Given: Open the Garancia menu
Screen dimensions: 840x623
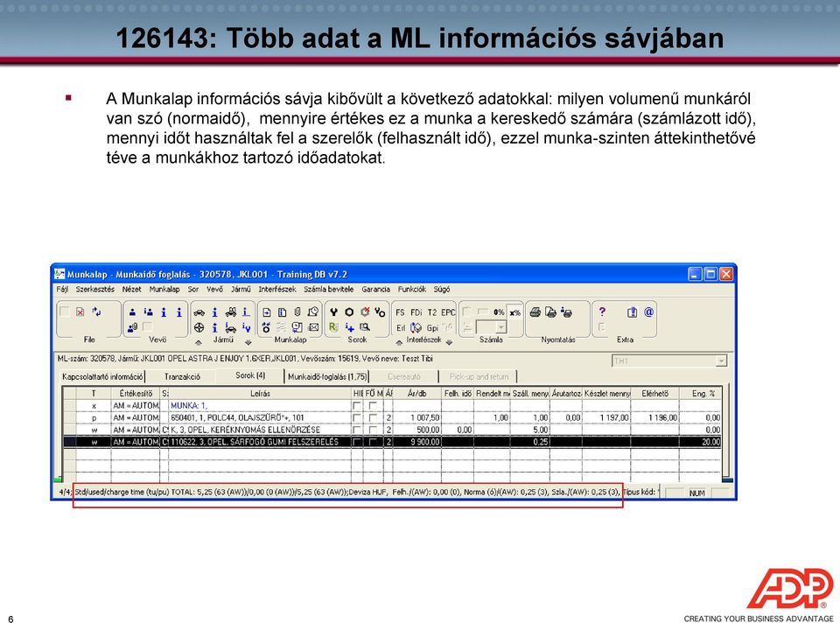Looking at the screenshot, I should pos(375,290).
